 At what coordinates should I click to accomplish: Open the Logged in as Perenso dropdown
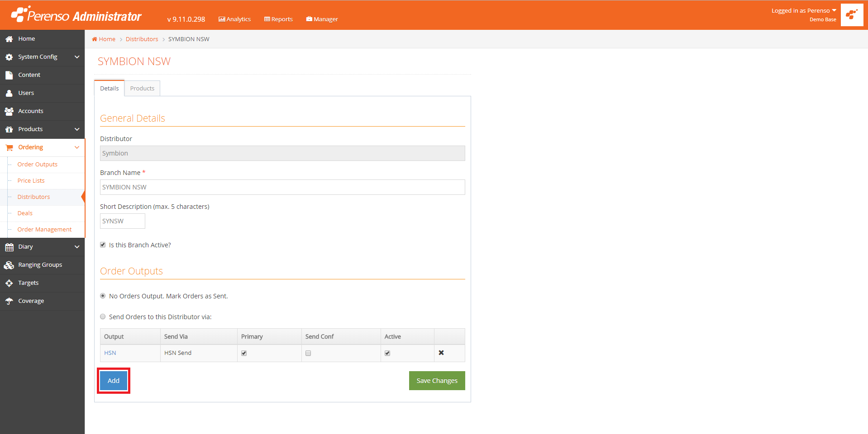click(x=804, y=10)
